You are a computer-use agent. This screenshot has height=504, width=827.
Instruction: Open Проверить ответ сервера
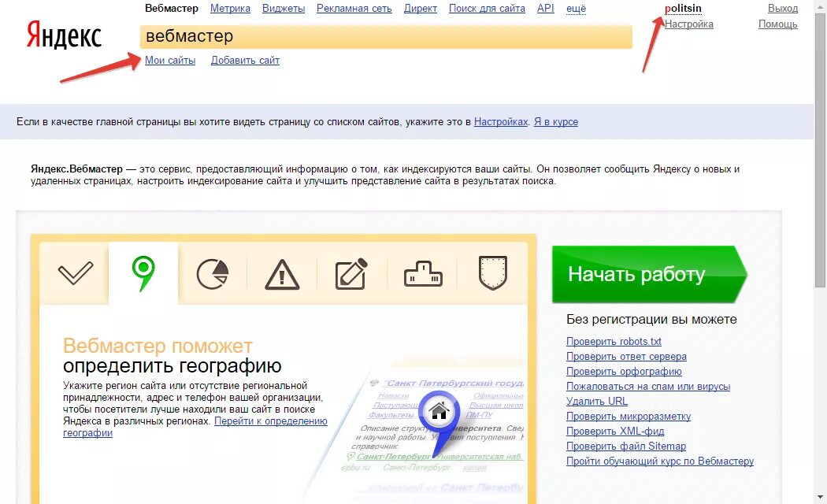pos(627,357)
